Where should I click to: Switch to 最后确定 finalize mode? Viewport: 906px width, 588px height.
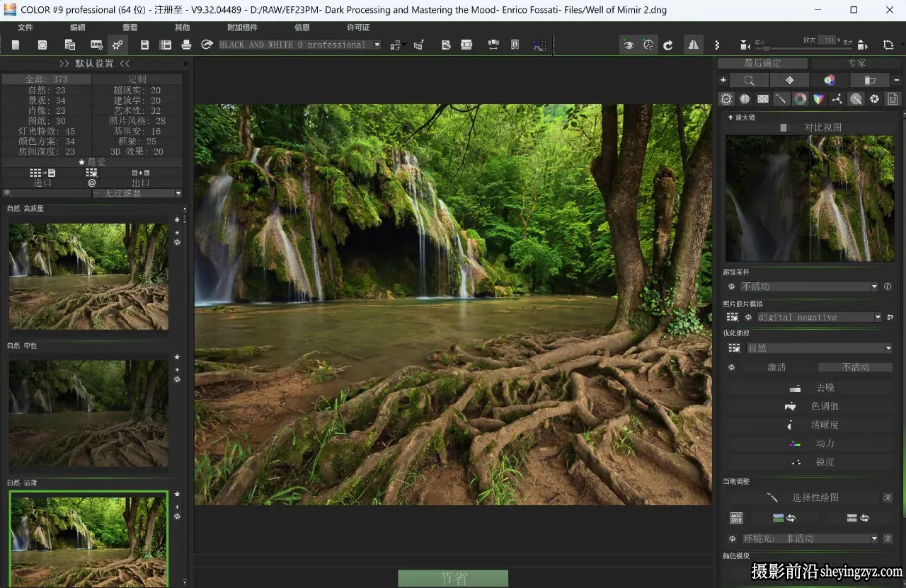coord(762,63)
